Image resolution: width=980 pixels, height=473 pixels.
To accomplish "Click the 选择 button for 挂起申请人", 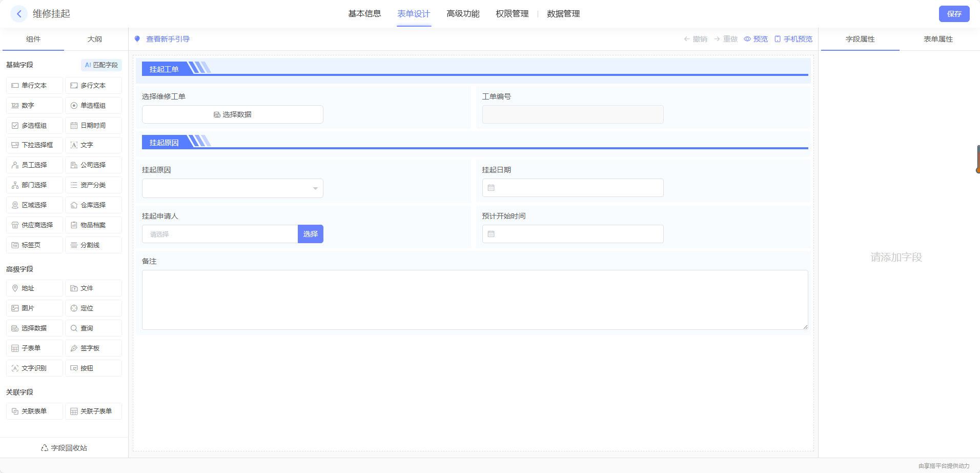I will click(310, 234).
